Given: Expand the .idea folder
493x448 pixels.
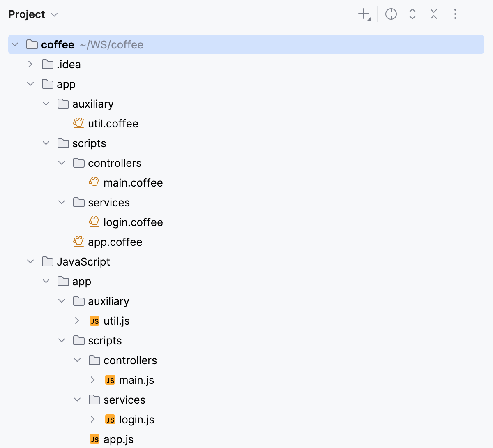Looking at the screenshot, I should [x=30, y=65].
